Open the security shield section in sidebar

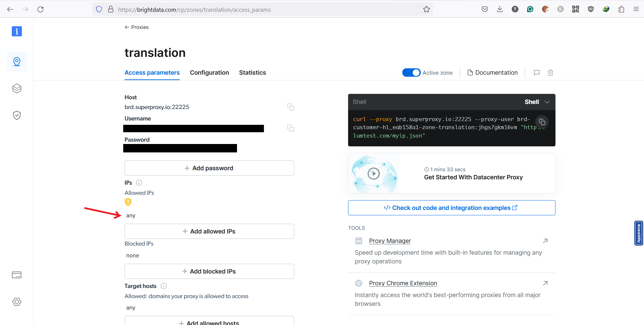[17, 115]
